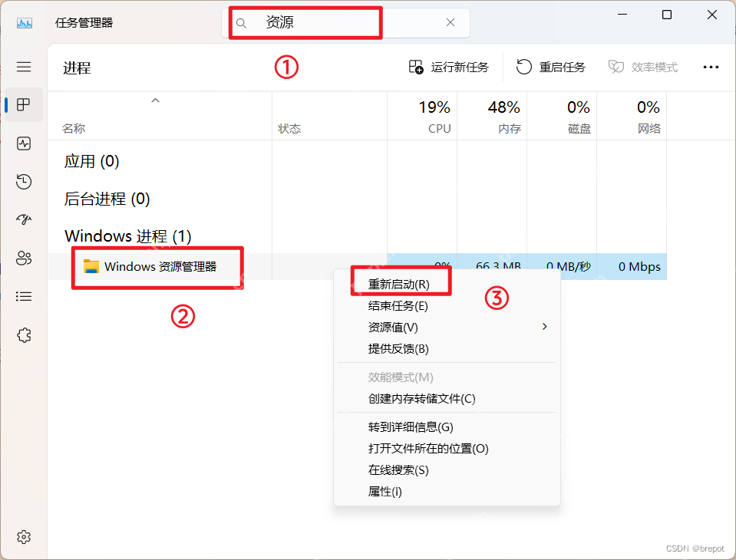Click the 后台进程 (0) group header
Screen dimensions: 736x560
(x=107, y=199)
